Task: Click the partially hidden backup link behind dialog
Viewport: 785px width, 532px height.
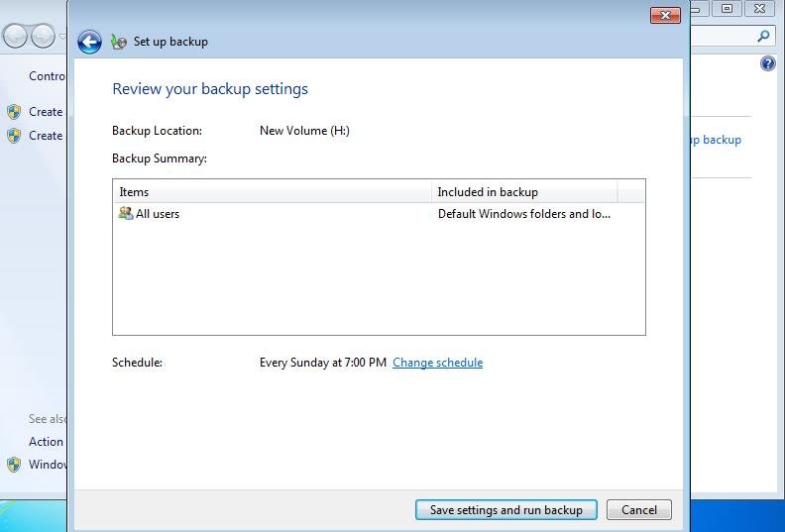Action: 716,140
